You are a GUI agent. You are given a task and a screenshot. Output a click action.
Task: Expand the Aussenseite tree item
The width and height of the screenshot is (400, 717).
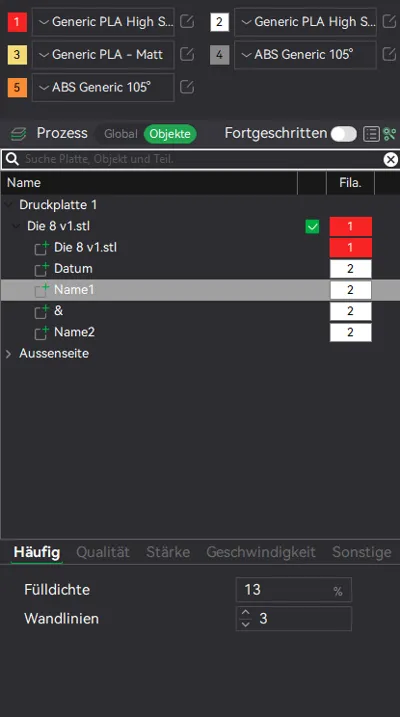point(8,353)
